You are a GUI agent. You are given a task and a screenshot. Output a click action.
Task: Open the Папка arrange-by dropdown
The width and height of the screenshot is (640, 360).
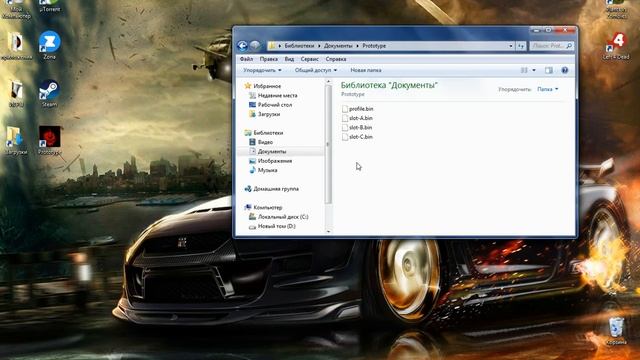(547, 89)
